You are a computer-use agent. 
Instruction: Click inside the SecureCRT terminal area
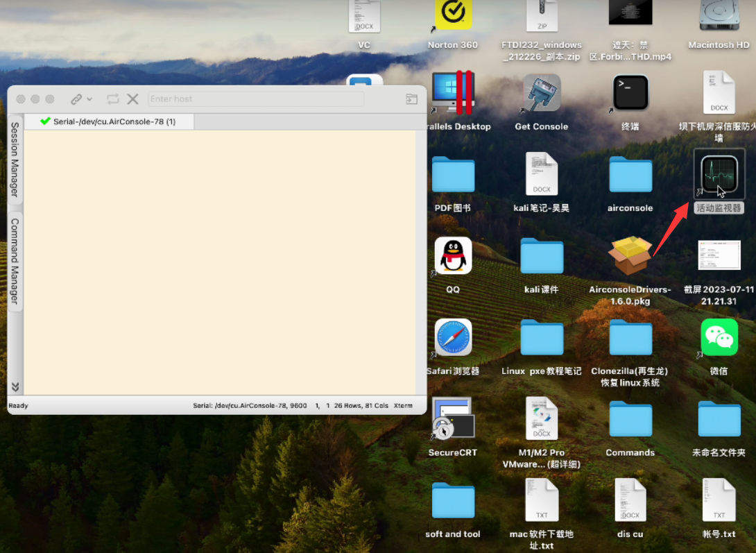[220, 262]
